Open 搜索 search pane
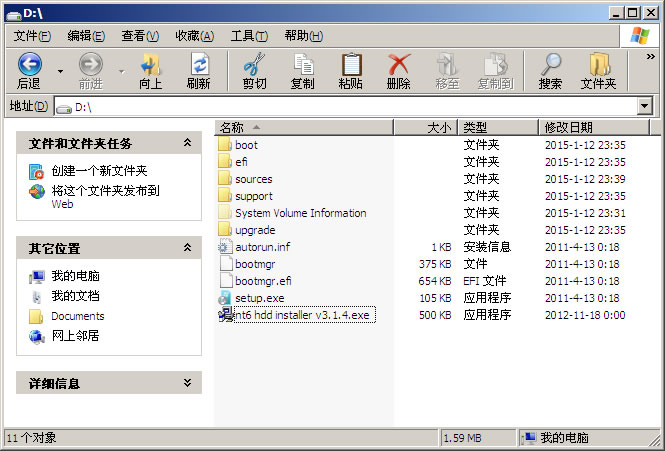 click(x=550, y=71)
